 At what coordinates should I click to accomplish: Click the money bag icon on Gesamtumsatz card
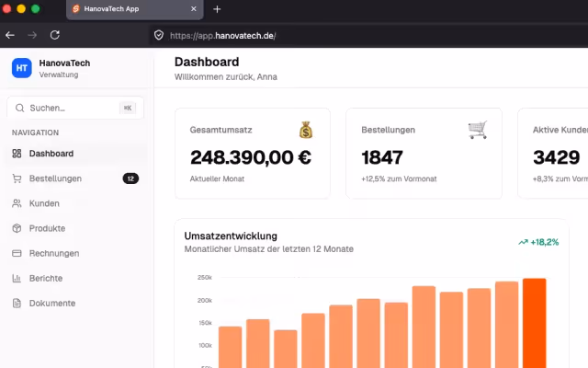click(x=306, y=130)
